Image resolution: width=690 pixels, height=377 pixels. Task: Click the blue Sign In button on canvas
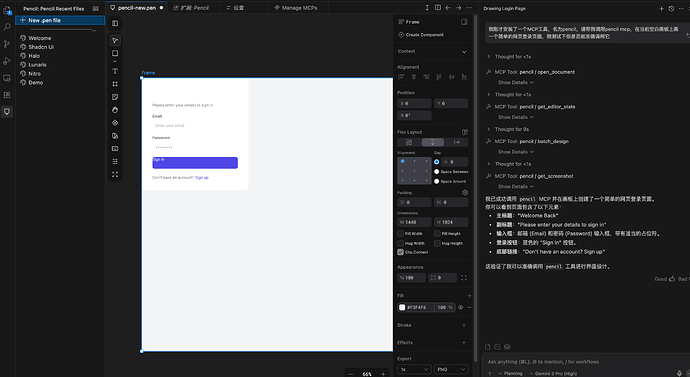(x=195, y=163)
